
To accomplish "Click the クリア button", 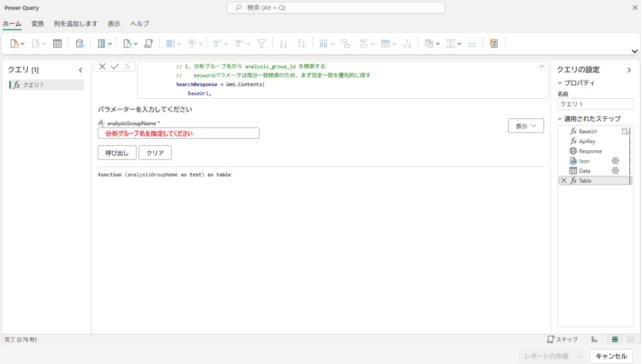I will tap(155, 153).
